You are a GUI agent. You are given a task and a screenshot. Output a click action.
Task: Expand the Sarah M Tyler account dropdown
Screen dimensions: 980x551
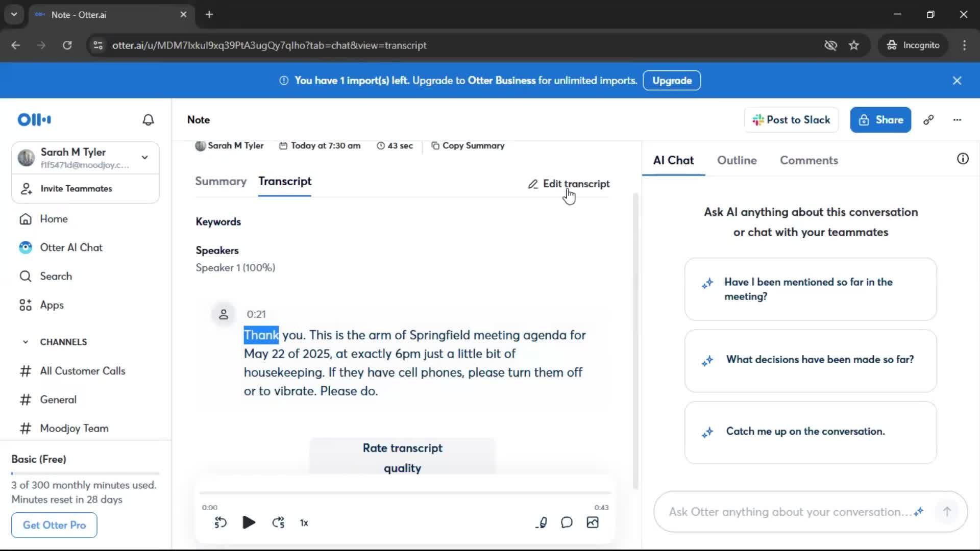(x=145, y=158)
